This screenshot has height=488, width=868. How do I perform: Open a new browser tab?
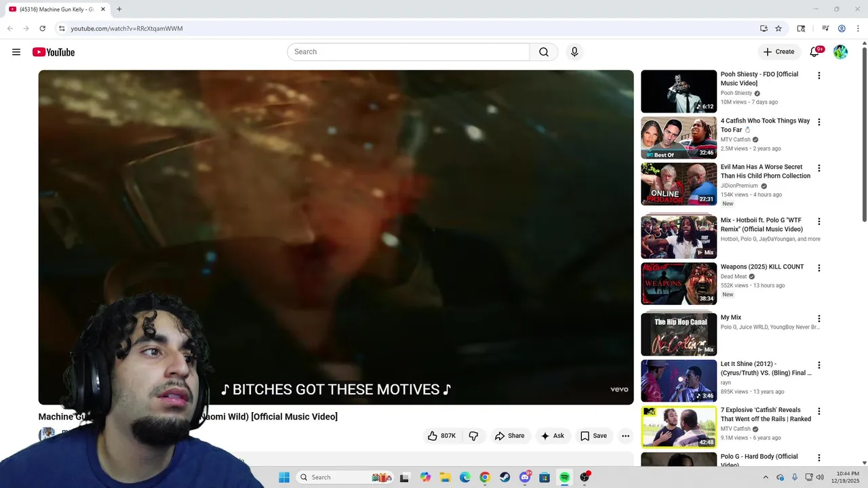pyautogui.click(x=119, y=9)
